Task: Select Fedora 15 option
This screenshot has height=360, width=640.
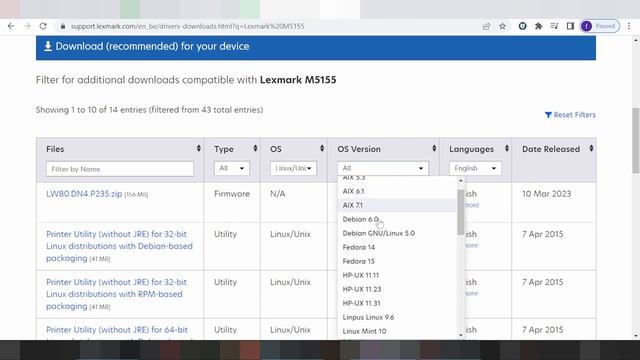Action: [x=397, y=261]
